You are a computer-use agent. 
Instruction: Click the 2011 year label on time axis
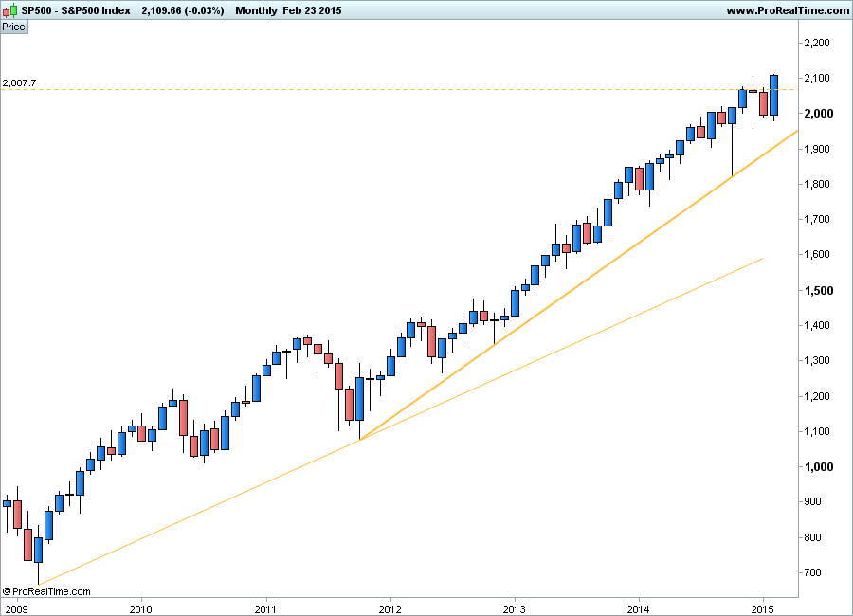(x=265, y=609)
